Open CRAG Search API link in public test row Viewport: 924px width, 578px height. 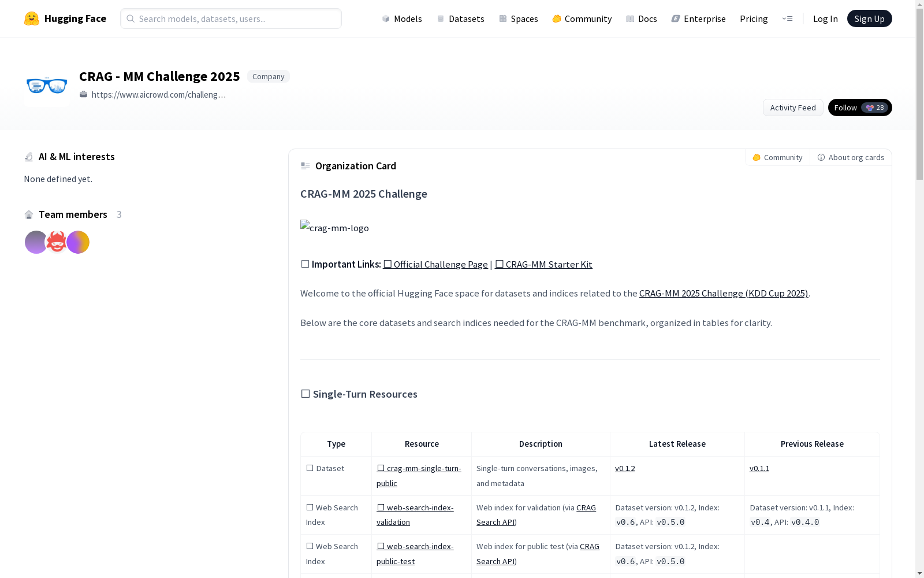click(x=538, y=554)
